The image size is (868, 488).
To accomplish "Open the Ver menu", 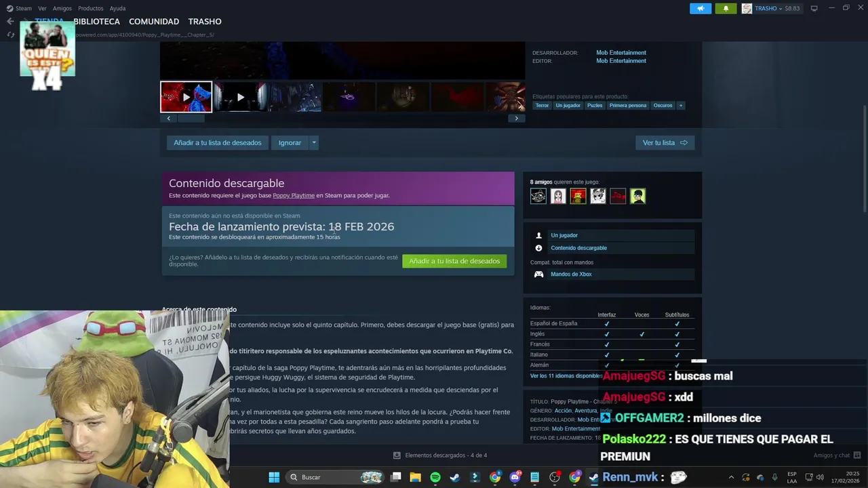I will (42, 8).
